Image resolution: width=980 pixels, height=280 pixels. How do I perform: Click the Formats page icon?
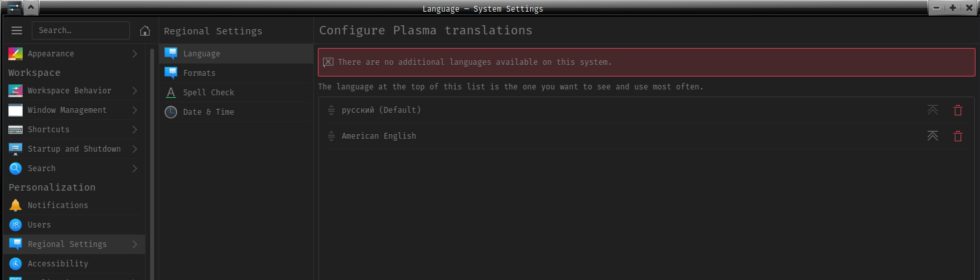tap(171, 73)
